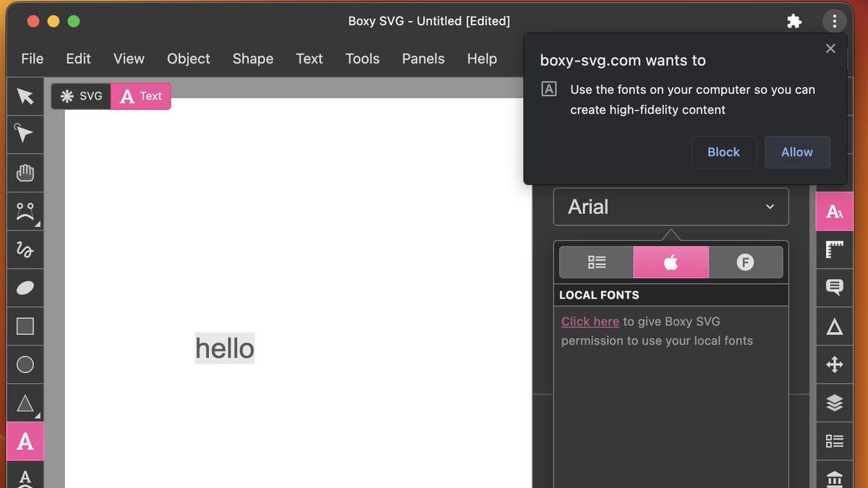Click the browser extensions puzzle icon
Screen dimensions: 868x488
click(794, 21)
